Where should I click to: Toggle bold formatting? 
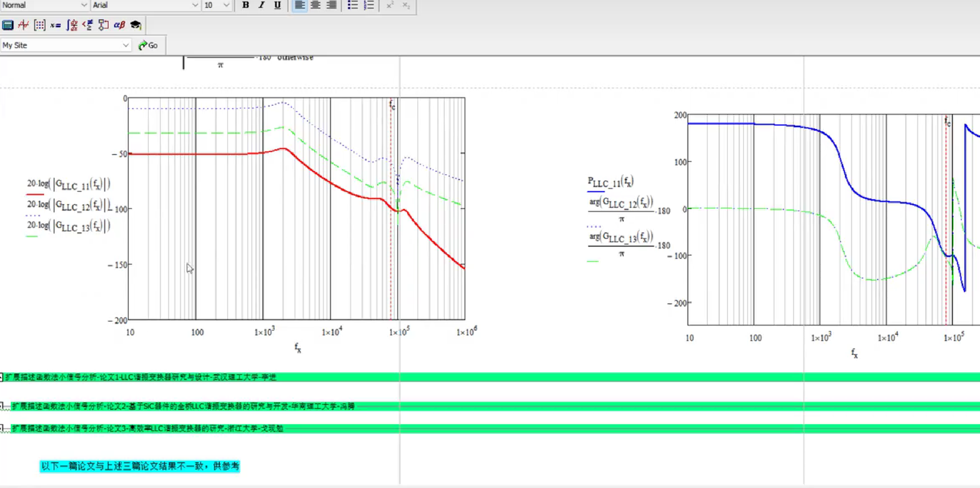[x=245, y=5]
